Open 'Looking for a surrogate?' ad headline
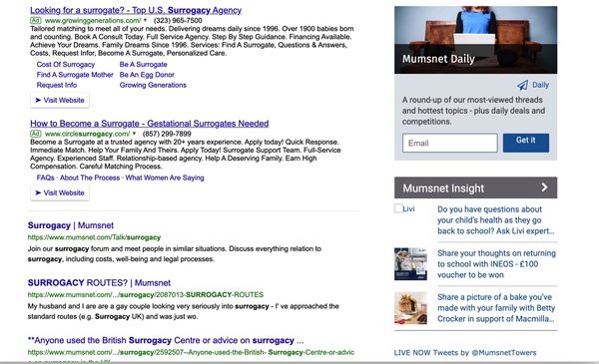The image size is (599, 364). 136,10
